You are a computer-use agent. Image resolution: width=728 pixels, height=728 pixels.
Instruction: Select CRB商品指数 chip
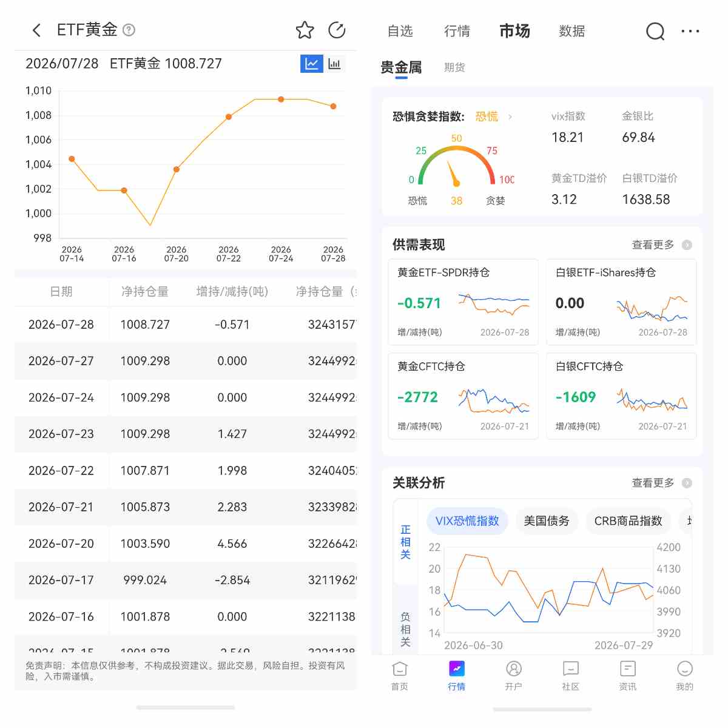[x=629, y=521]
